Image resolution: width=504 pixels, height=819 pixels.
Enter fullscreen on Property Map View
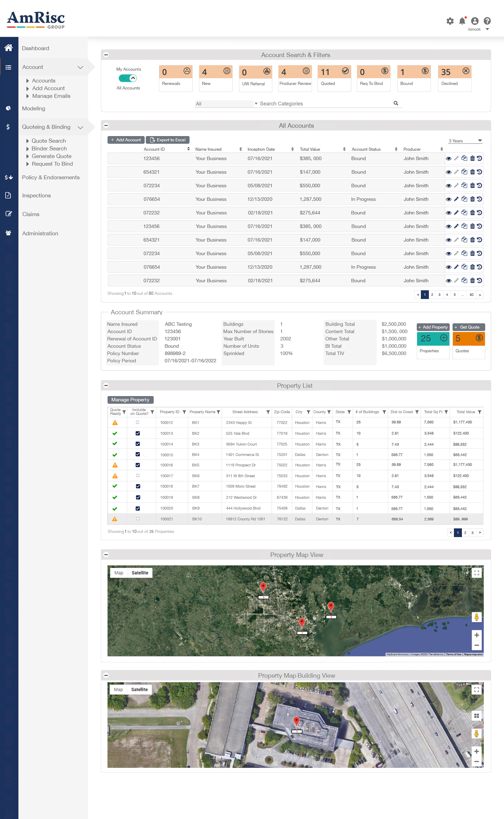click(477, 573)
